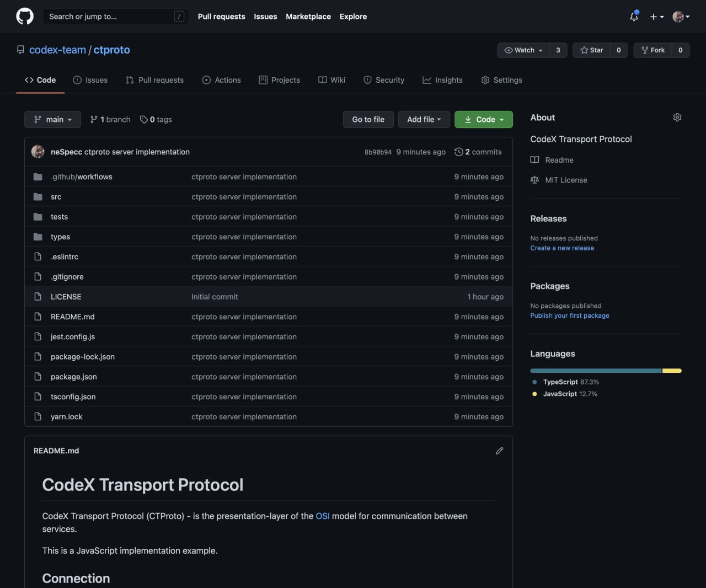Image resolution: width=706 pixels, height=588 pixels.
Task: Click the languages bar TypeScript segment
Action: tap(596, 371)
